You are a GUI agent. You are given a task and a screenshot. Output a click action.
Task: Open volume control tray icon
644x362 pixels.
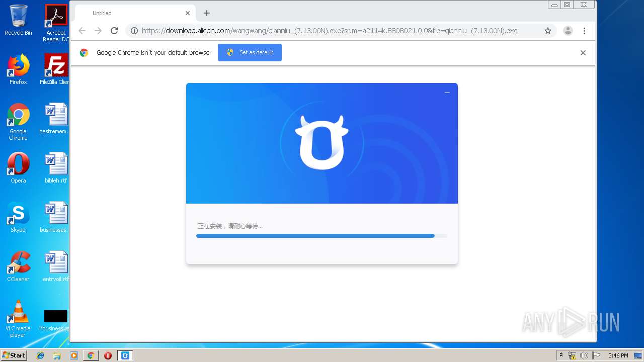pos(584,355)
